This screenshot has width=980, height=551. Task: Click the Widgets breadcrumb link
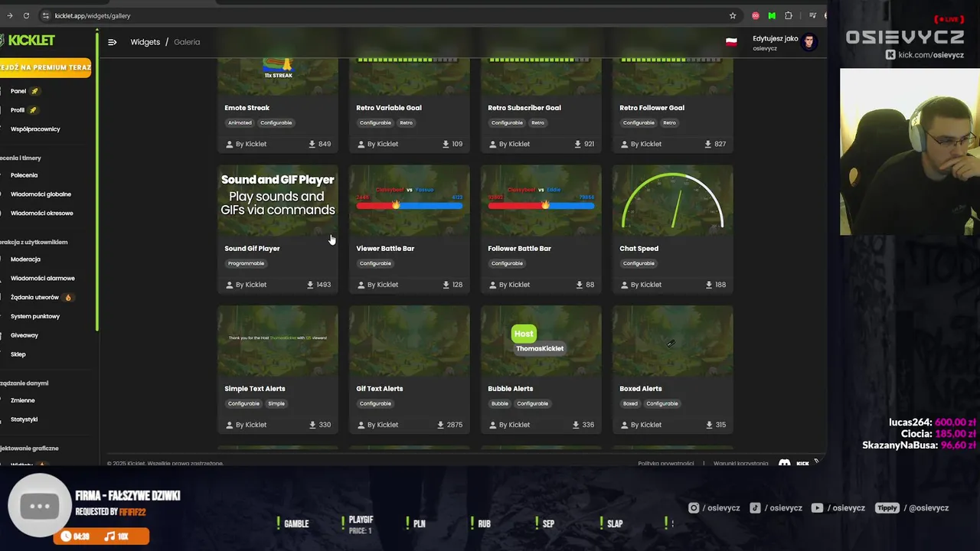[145, 42]
